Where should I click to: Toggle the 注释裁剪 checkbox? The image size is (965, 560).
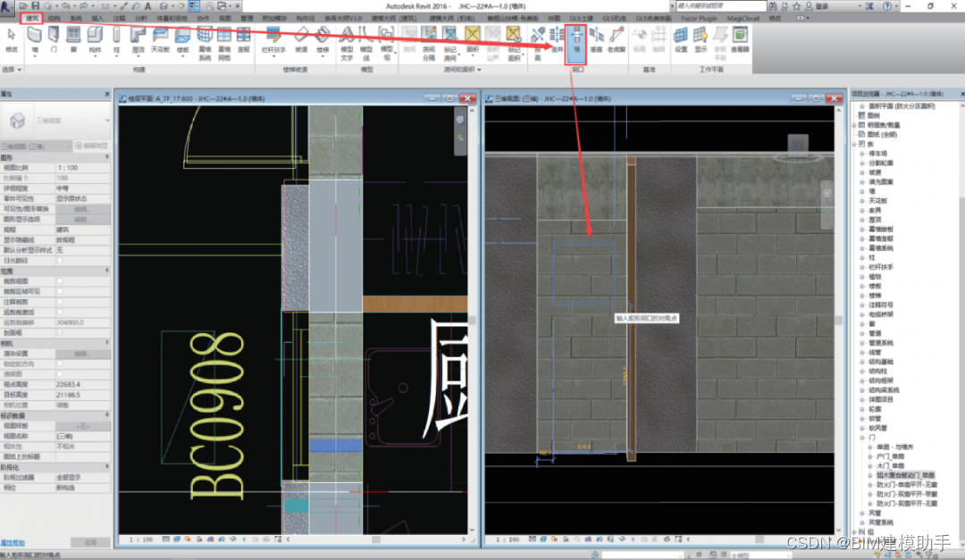pyautogui.click(x=61, y=302)
